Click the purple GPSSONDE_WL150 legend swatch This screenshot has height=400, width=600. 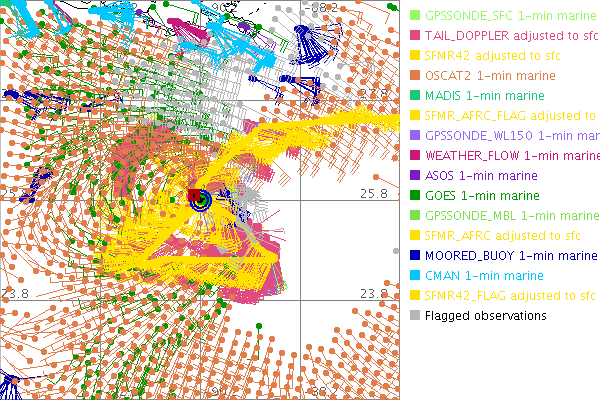point(415,136)
